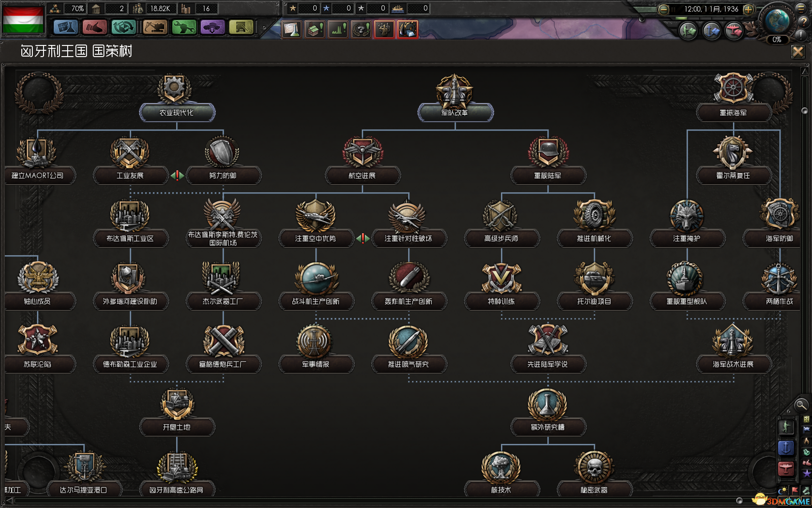
Task: Decrease game speed with minus button
Action: tap(664, 9)
